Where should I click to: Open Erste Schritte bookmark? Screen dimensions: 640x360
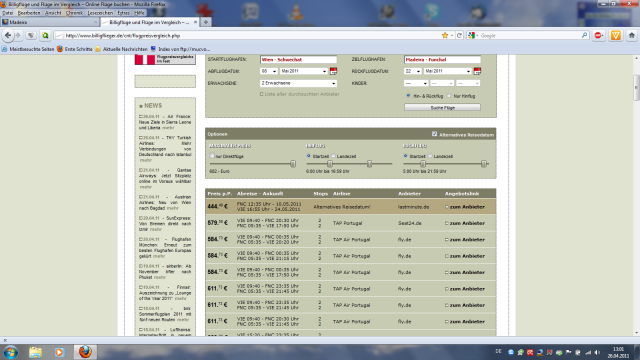pyautogui.click(x=75, y=49)
